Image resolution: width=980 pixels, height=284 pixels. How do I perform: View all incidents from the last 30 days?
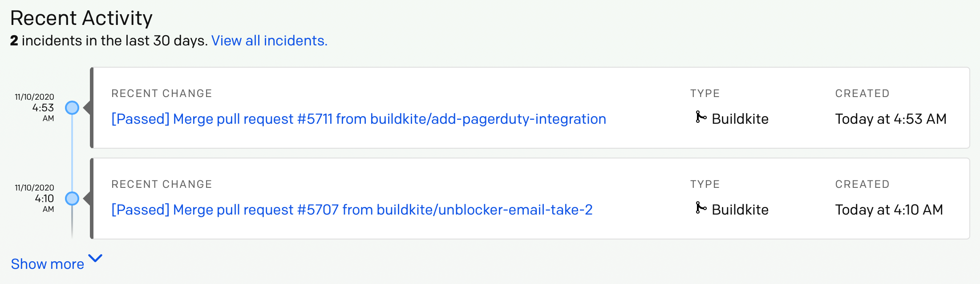click(x=270, y=41)
